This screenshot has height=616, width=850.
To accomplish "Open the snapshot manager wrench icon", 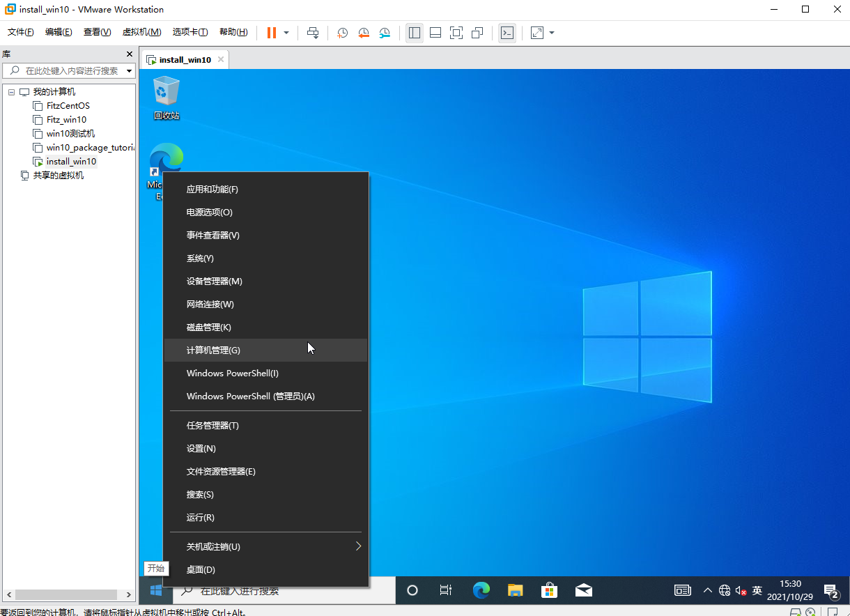I will click(x=385, y=33).
